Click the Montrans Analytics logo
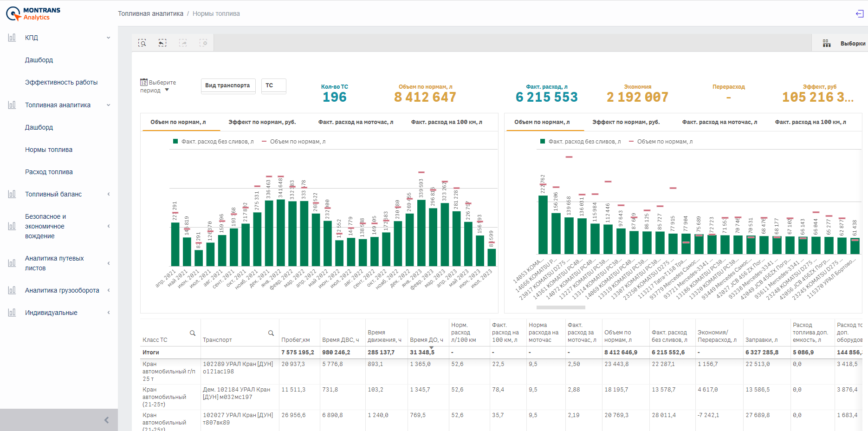 [x=33, y=13]
